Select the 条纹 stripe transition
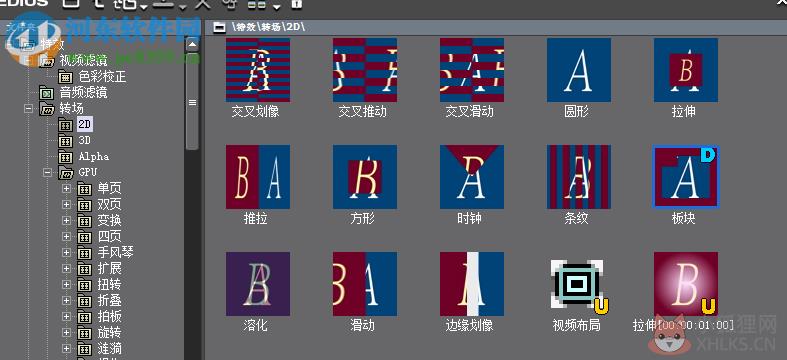Screen dimensions: 787x360 (x=579, y=177)
